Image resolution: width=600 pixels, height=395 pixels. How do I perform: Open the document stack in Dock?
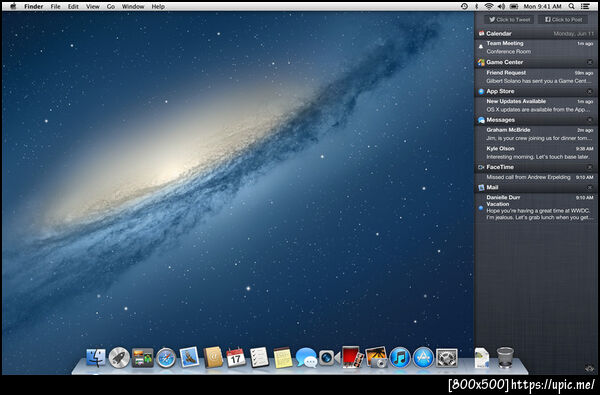[482, 358]
